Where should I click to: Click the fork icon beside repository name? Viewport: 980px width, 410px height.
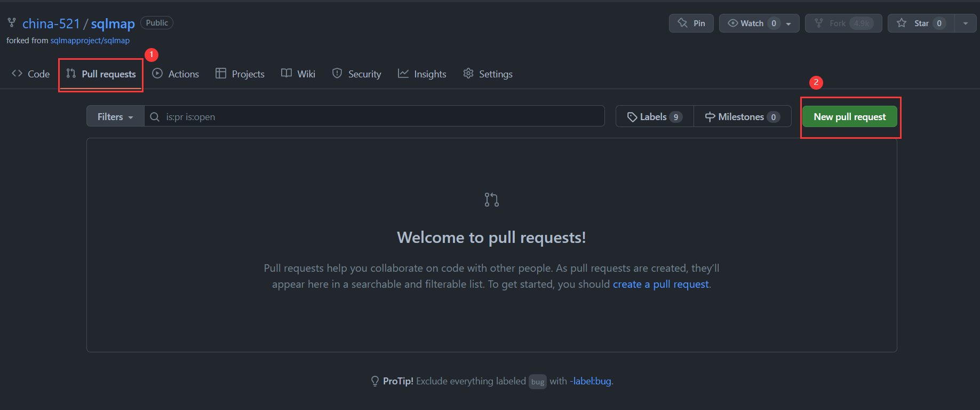(x=12, y=22)
